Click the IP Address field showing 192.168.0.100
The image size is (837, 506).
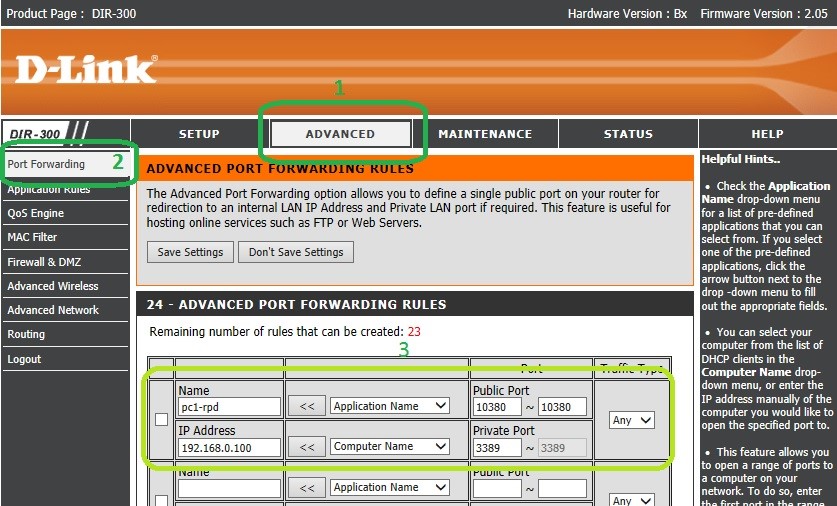(x=229, y=447)
